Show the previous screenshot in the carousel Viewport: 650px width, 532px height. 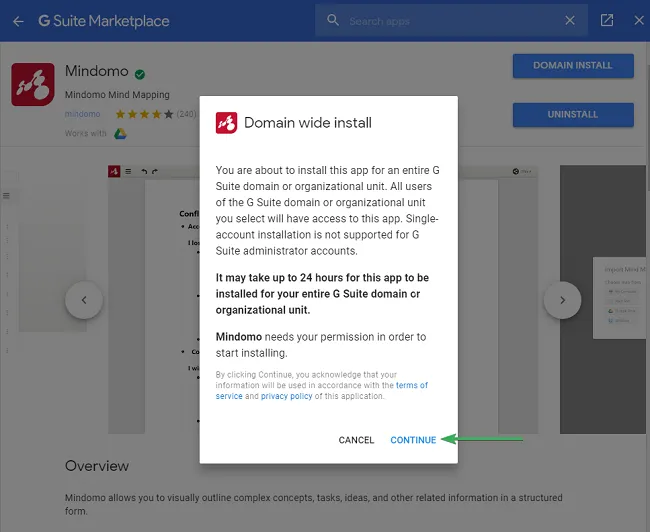click(84, 300)
